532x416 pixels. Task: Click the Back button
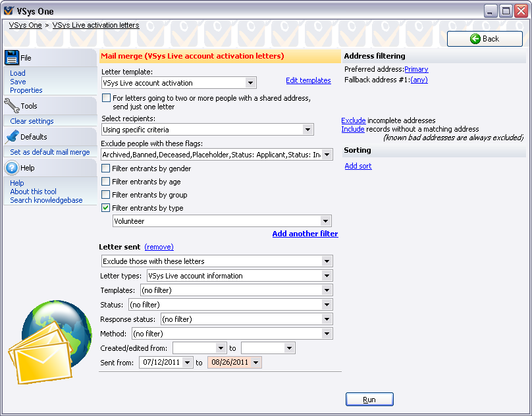point(485,39)
